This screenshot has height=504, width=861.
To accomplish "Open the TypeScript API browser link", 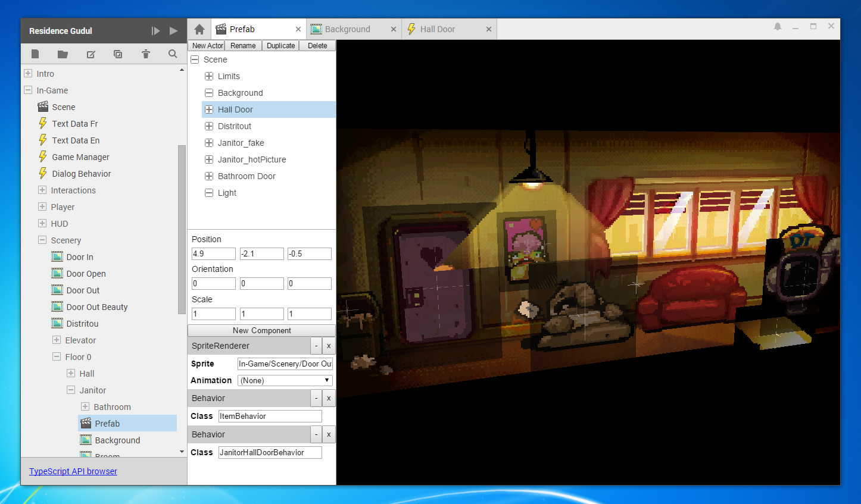I will pyautogui.click(x=73, y=471).
